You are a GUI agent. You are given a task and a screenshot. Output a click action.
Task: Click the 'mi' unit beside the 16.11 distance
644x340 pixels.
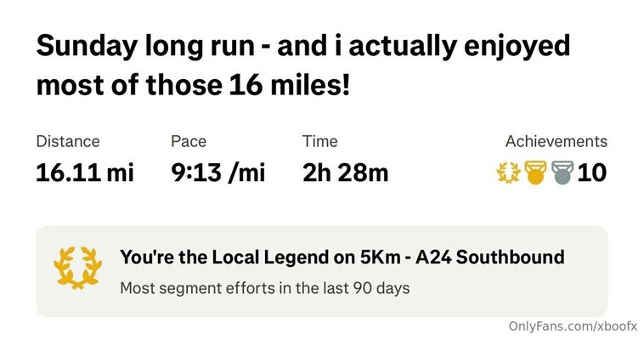[121, 173]
